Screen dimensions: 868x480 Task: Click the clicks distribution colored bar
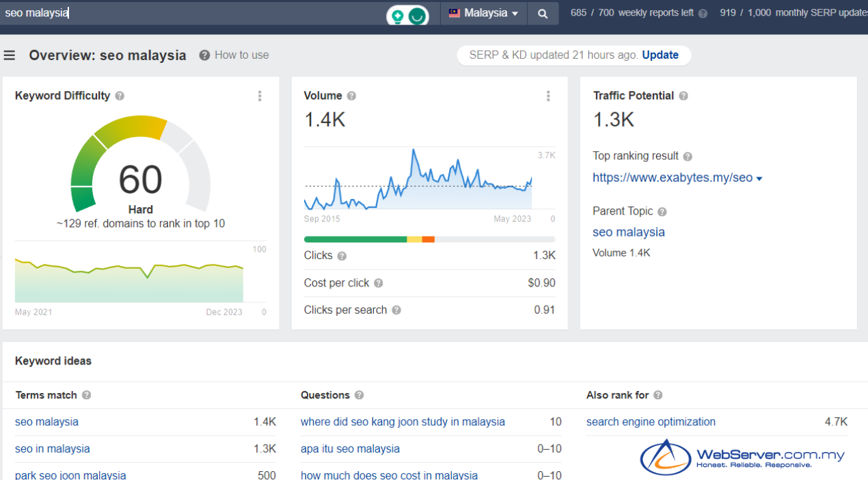point(429,239)
